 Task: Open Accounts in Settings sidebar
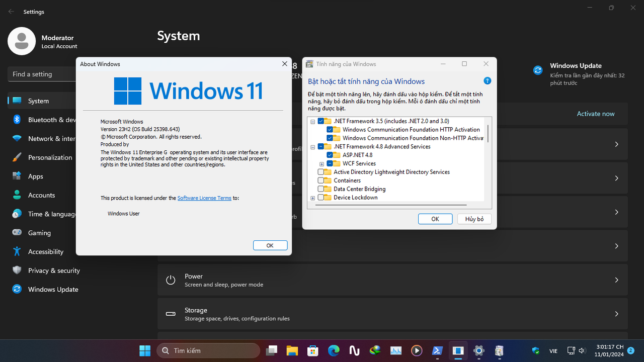(x=43, y=195)
